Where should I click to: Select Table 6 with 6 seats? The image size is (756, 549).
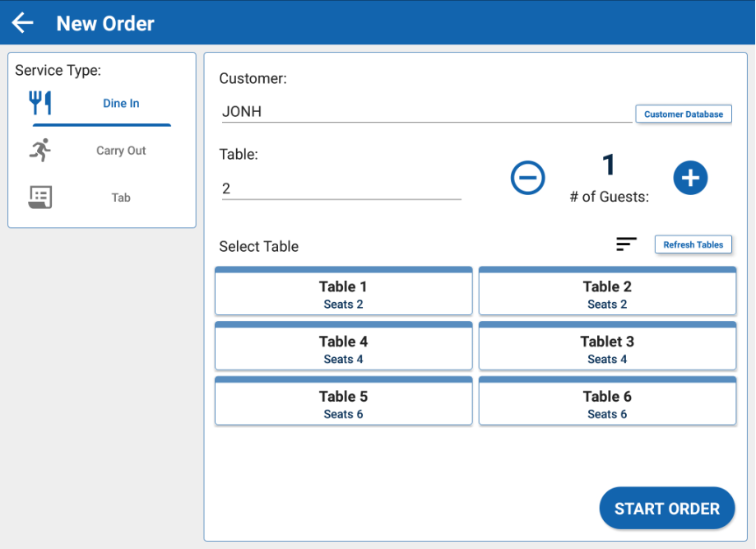pyautogui.click(x=607, y=402)
